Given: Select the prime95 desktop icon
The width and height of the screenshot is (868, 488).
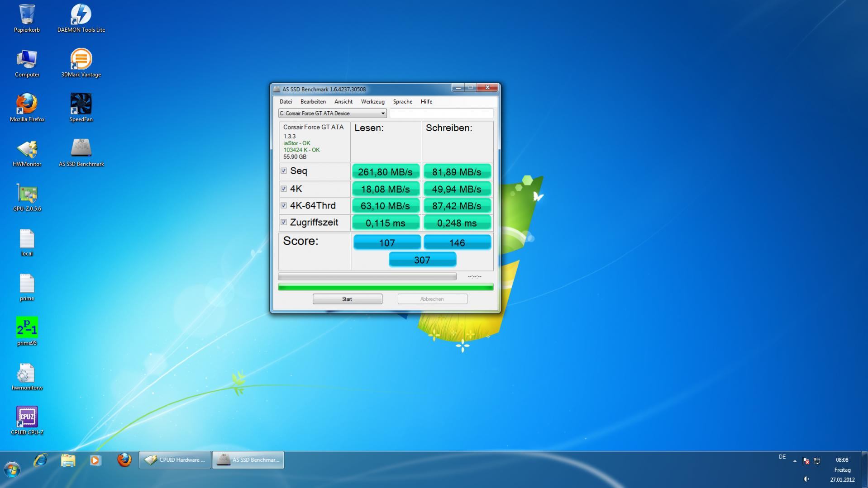Looking at the screenshot, I should click(27, 332).
